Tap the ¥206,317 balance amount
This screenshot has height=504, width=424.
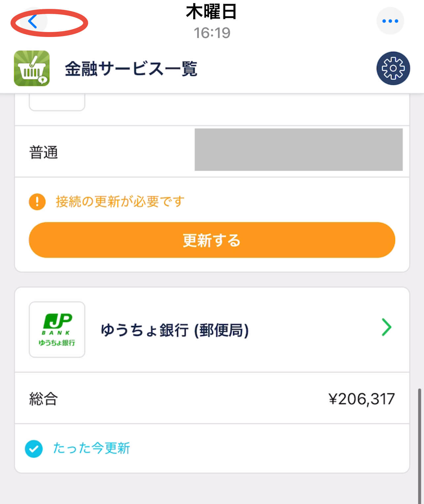[362, 399]
